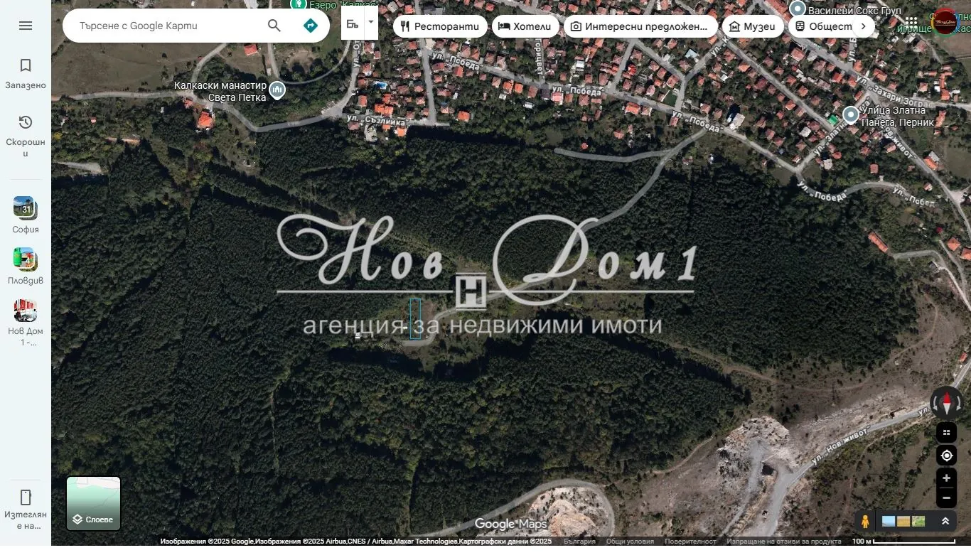971x560 pixels.
Task: Click the show my location button
Action: [946, 456]
